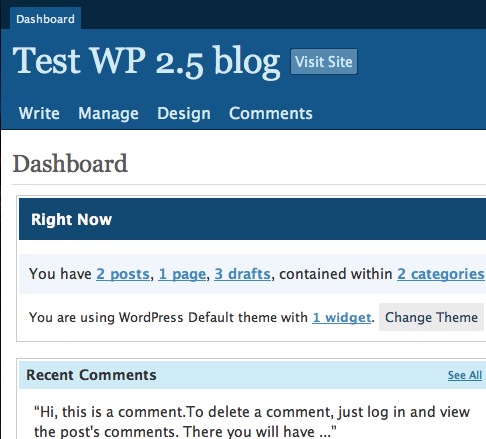The height and width of the screenshot is (439, 486).
Task: Click the 'Hi, this is a comment' excerpt
Action: tap(252, 421)
